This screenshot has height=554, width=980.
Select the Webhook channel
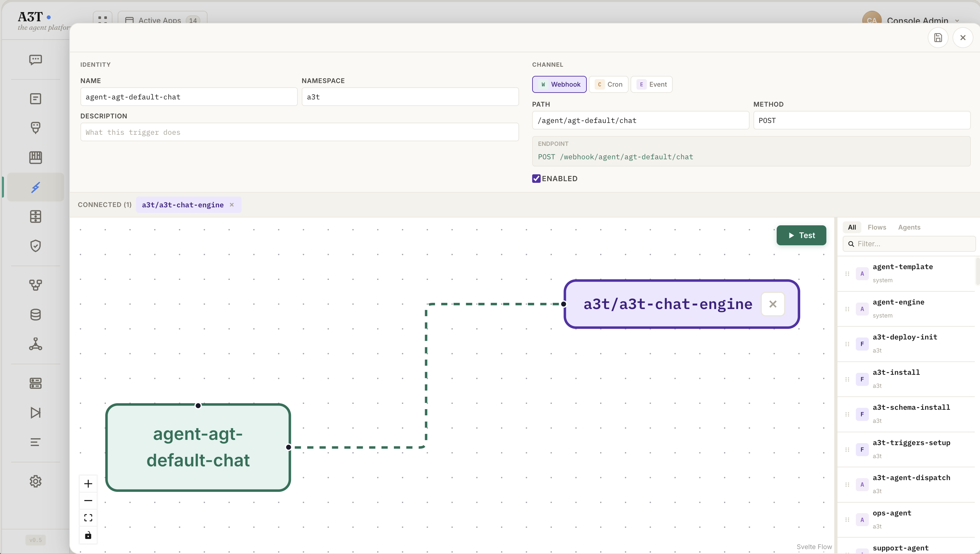[x=559, y=84]
